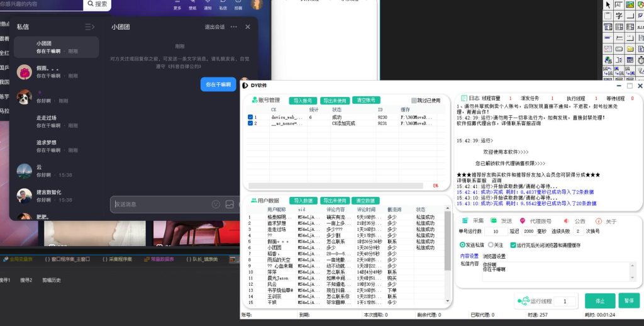Viewport: 644px width, 326px height.
Task: Click the 公告 speaker announcement icon
Action: coord(566,221)
